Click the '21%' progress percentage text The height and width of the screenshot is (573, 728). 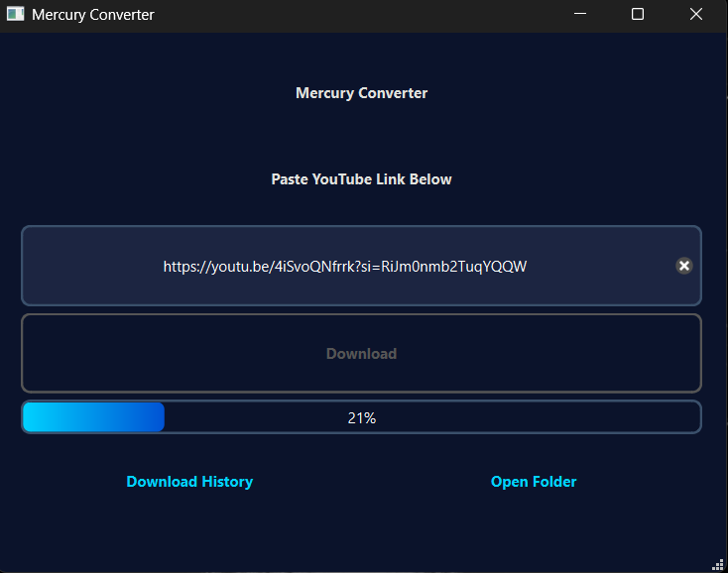pyautogui.click(x=362, y=418)
